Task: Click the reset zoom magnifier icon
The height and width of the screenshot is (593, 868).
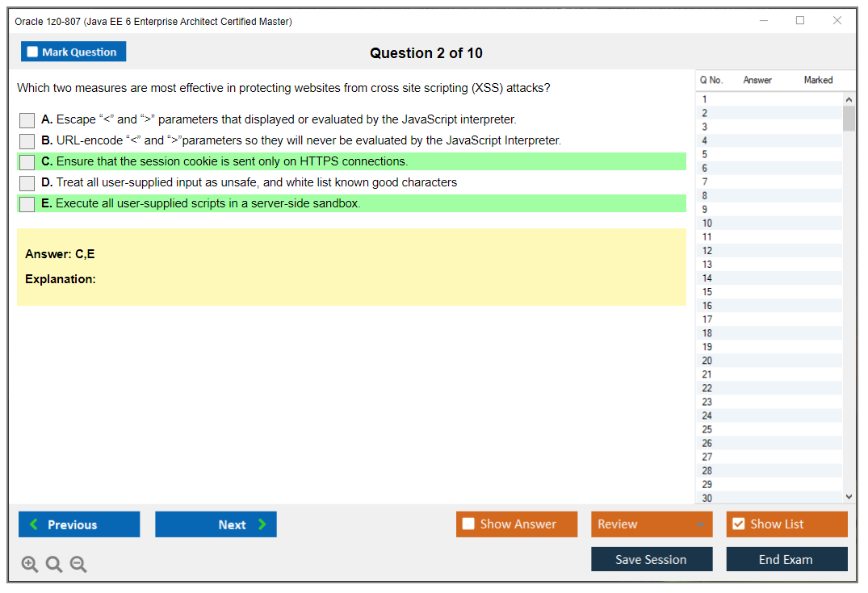Action: pos(54,565)
